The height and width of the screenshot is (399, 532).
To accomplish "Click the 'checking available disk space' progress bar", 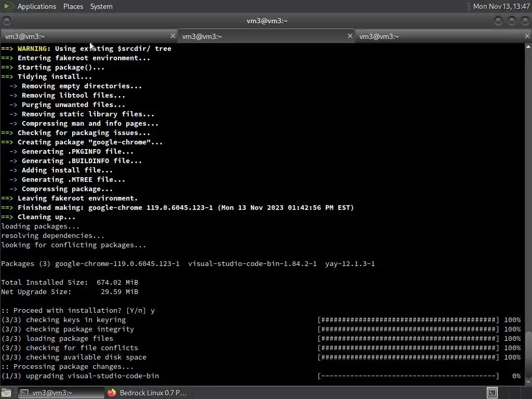I will [408, 357].
